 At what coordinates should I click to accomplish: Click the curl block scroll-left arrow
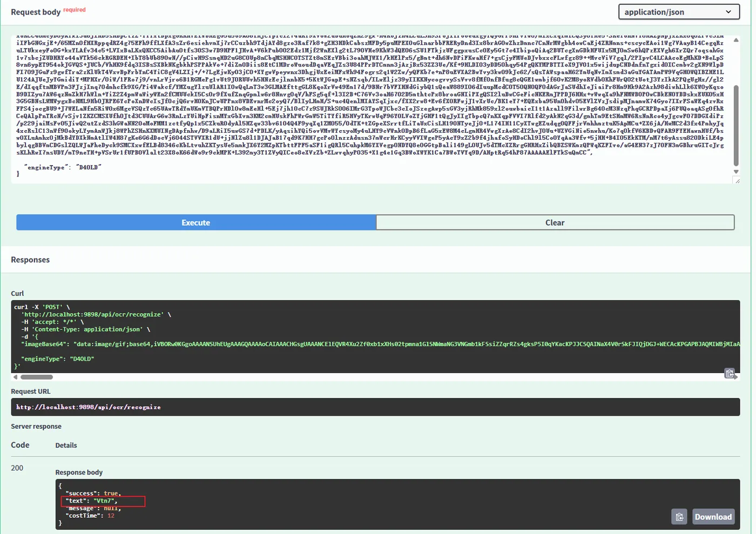(15, 377)
